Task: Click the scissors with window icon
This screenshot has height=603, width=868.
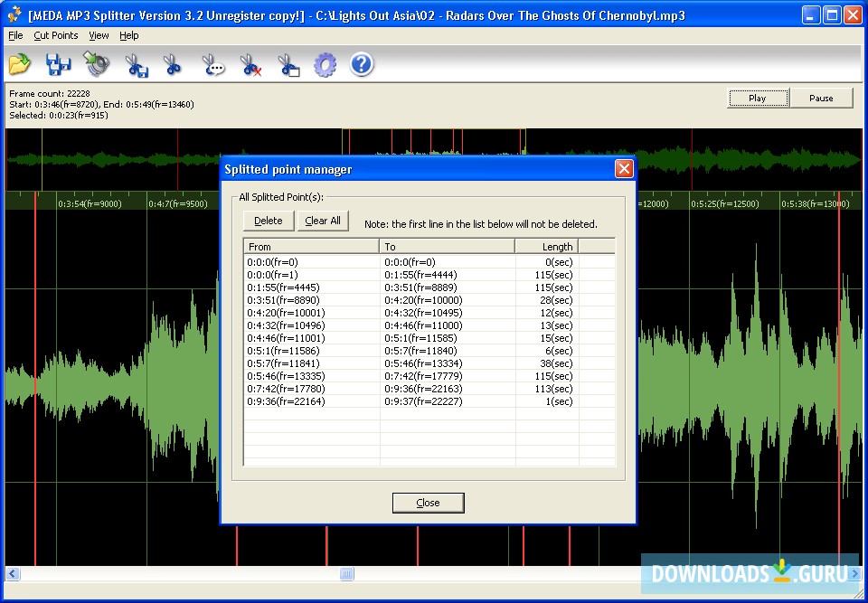Action: 288,65
